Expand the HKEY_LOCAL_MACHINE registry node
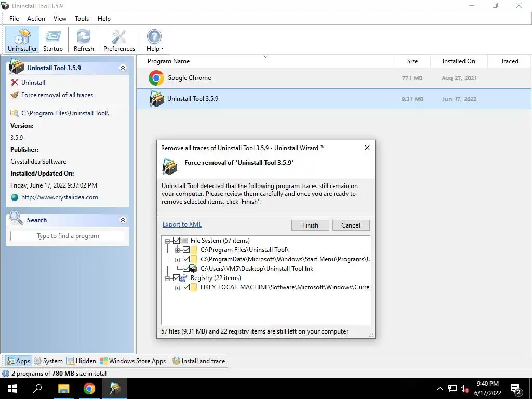The image size is (532, 399). [177, 288]
